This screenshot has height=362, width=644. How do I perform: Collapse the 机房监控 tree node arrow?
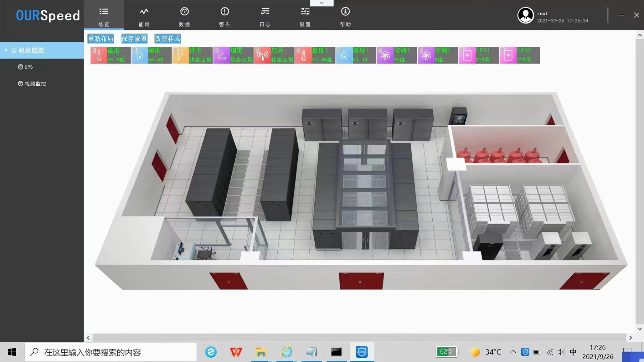(x=6, y=51)
